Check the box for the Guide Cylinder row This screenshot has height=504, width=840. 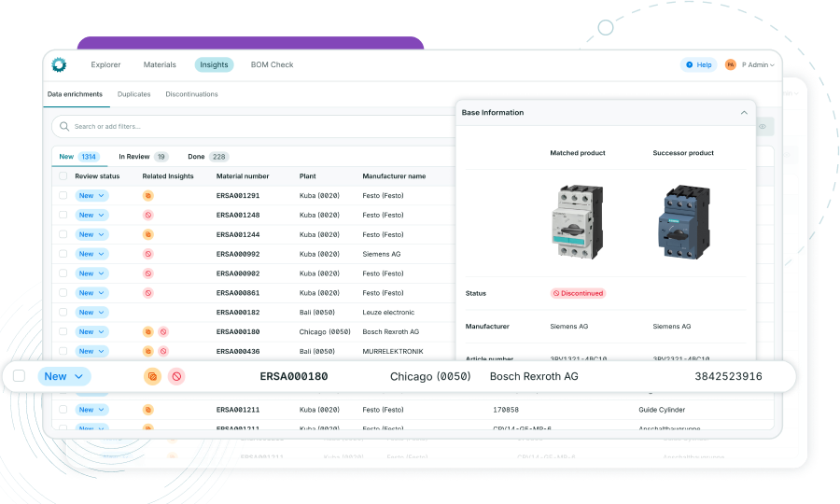63,410
